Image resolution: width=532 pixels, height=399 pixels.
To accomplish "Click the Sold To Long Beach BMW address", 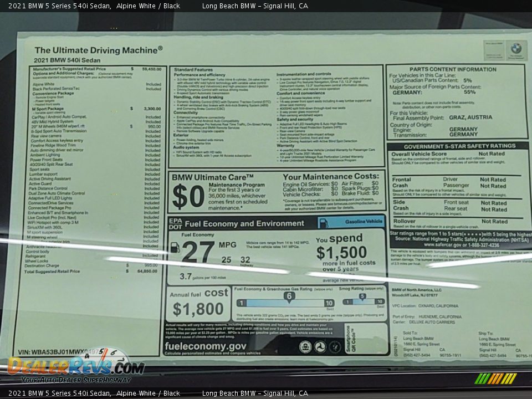I will [x=432, y=344].
